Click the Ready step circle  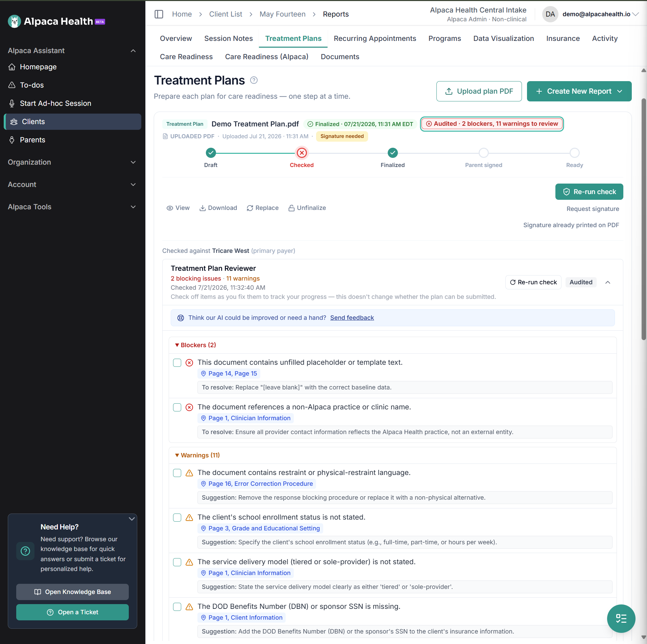(x=575, y=153)
